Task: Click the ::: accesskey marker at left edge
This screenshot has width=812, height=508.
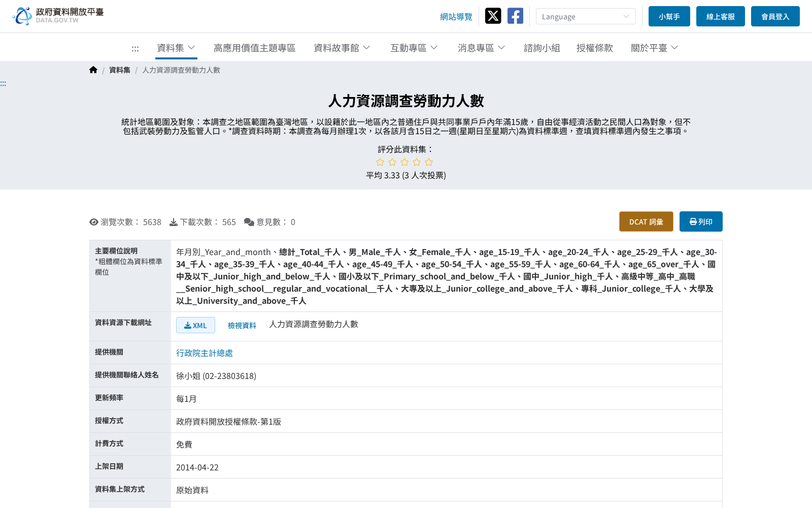Action: click(3, 83)
